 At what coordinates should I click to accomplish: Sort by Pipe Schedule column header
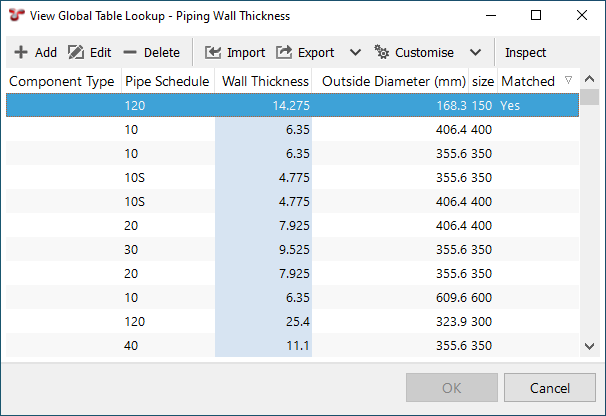(x=166, y=81)
